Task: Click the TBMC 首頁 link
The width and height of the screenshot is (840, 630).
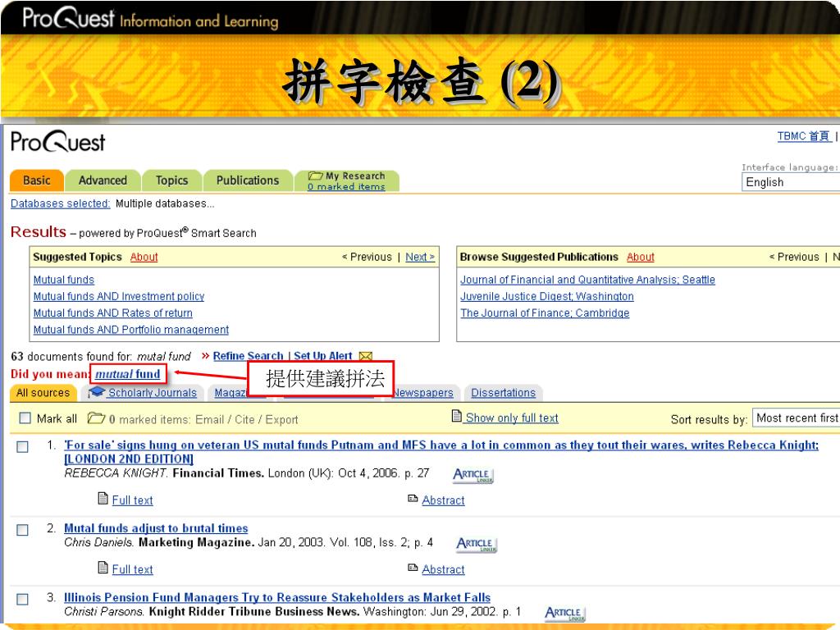Action: [x=805, y=137]
